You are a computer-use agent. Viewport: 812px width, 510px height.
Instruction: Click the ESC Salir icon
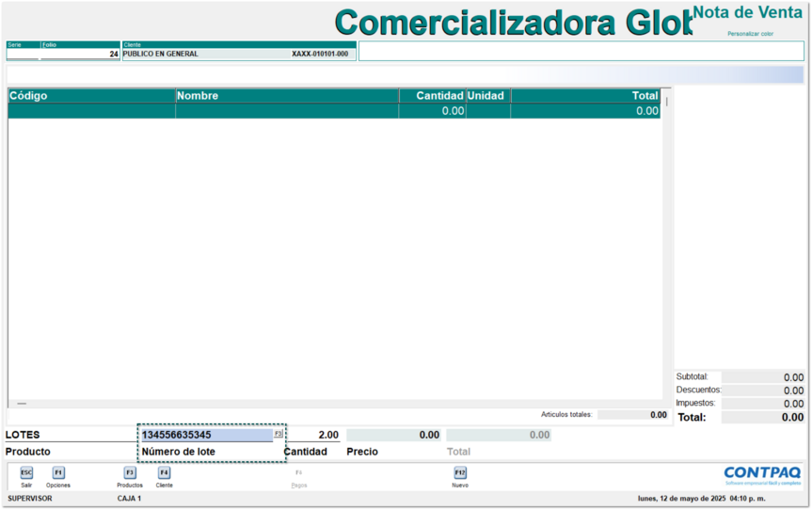(x=26, y=472)
